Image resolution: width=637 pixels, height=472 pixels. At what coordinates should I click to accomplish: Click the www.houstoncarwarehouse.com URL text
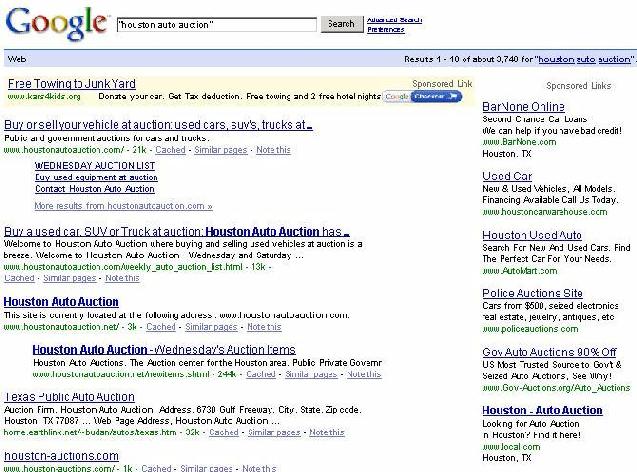[545, 212]
